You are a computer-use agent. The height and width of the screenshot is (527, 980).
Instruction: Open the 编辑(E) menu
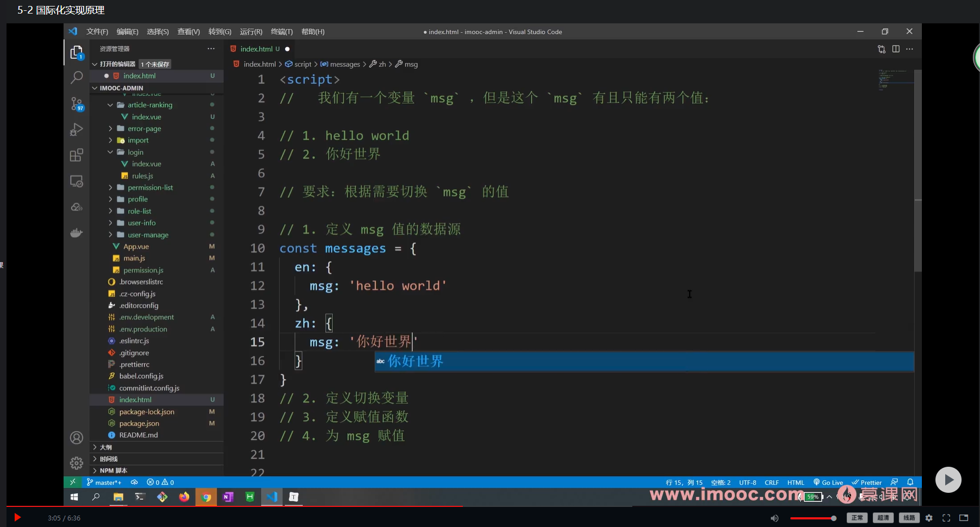tap(128, 31)
